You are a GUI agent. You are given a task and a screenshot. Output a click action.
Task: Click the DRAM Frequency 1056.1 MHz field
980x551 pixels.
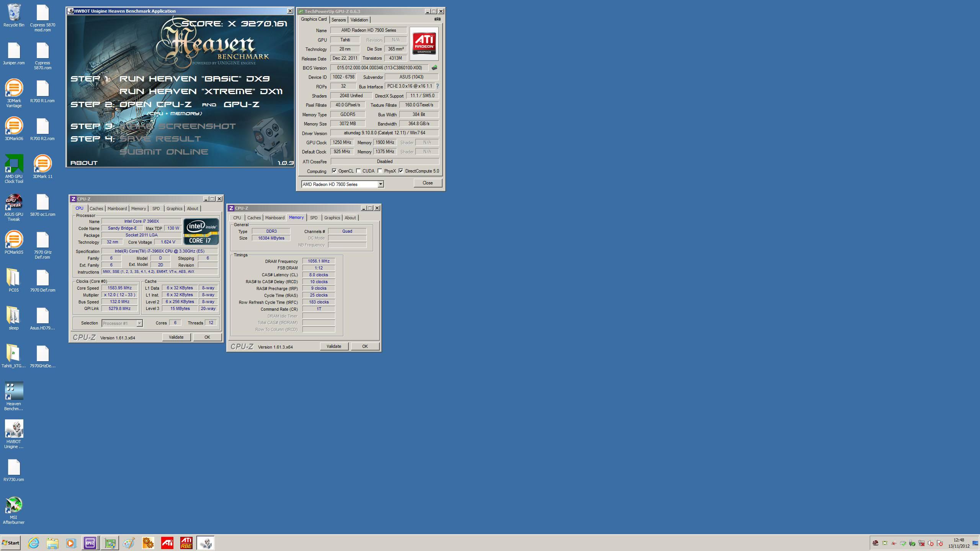pyautogui.click(x=318, y=261)
